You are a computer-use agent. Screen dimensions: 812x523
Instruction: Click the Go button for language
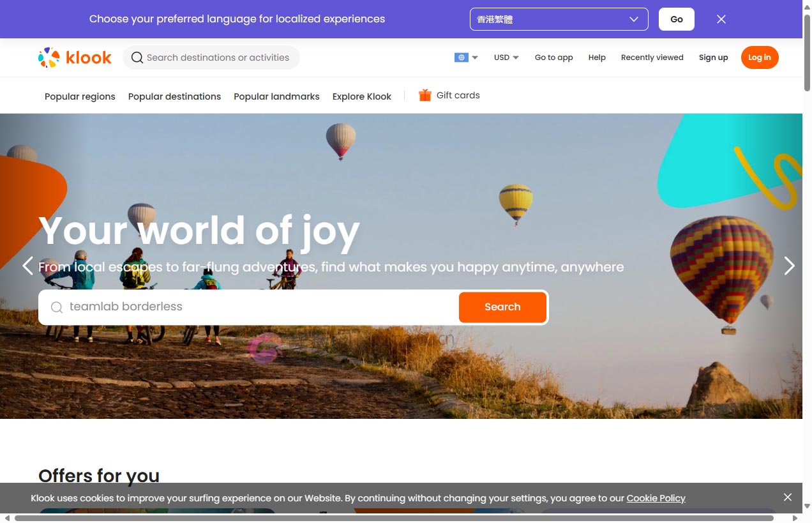(x=676, y=19)
